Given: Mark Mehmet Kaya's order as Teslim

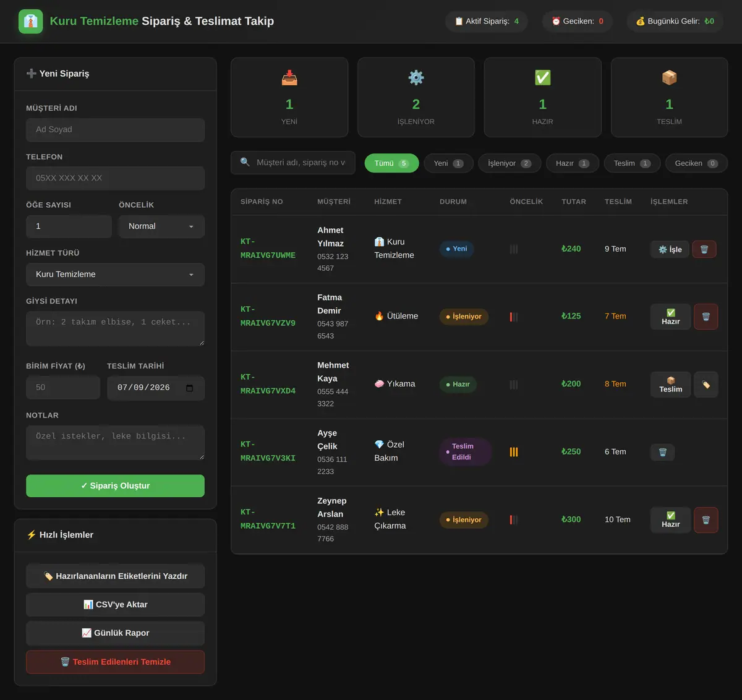Looking at the screenshot, I should click(x=670, y=385).
